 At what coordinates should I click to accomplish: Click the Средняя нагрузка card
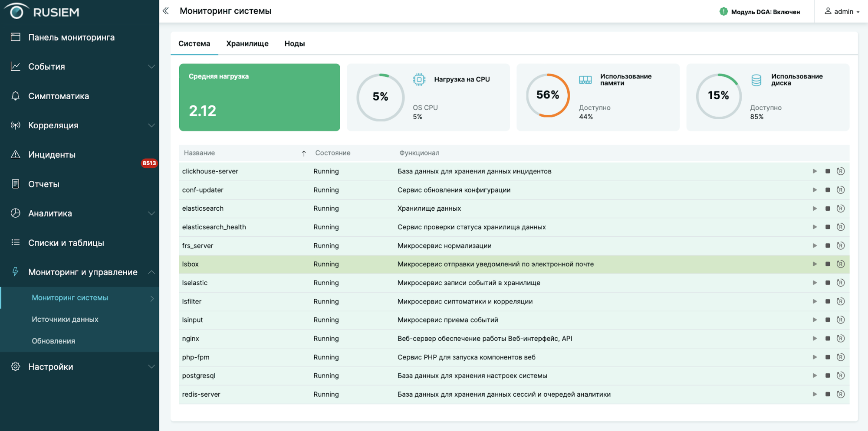pos(260,97)
